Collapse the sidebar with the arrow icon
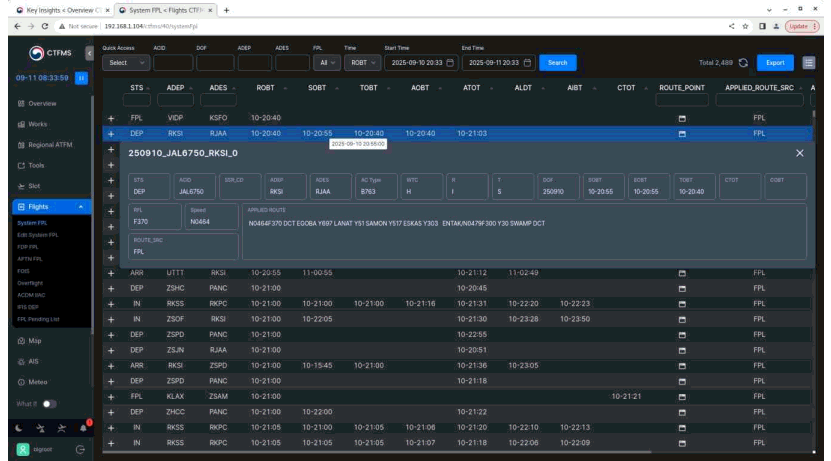Viewport: 831px width, 461px height. click(x=89, y=53)
